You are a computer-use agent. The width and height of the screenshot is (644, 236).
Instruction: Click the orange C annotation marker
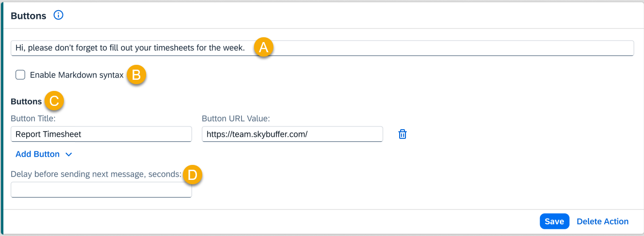(54, 102)
